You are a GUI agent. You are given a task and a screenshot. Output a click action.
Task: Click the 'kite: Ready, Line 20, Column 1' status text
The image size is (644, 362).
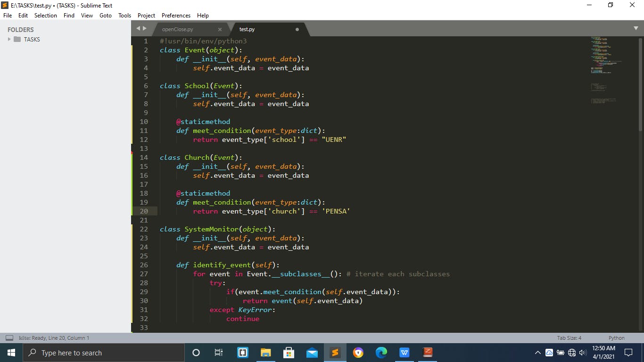coord(54,338)
